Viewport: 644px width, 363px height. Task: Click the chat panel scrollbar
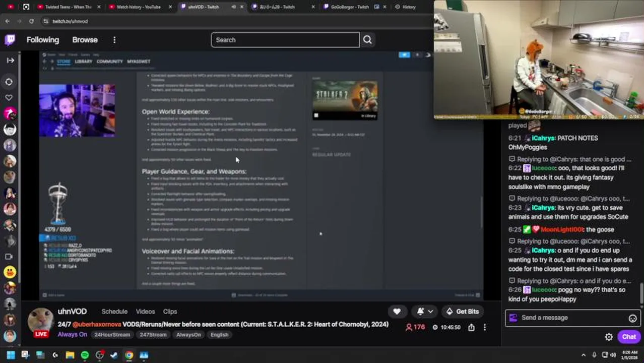(x=641, y=292)
